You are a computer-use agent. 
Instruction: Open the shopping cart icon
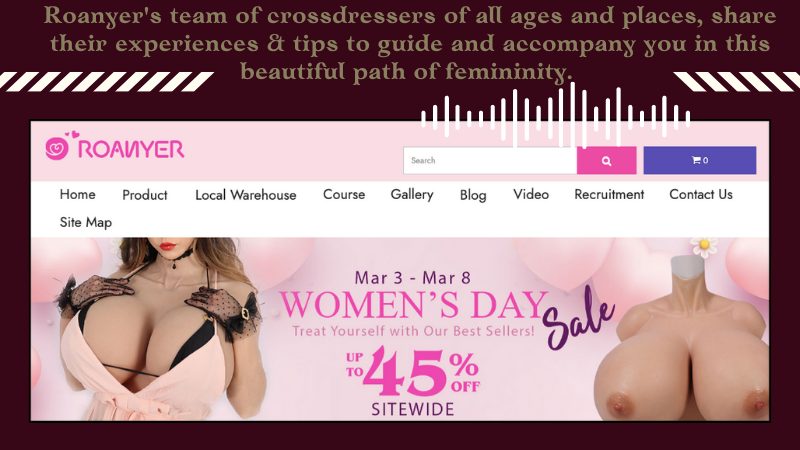[696, 160]
